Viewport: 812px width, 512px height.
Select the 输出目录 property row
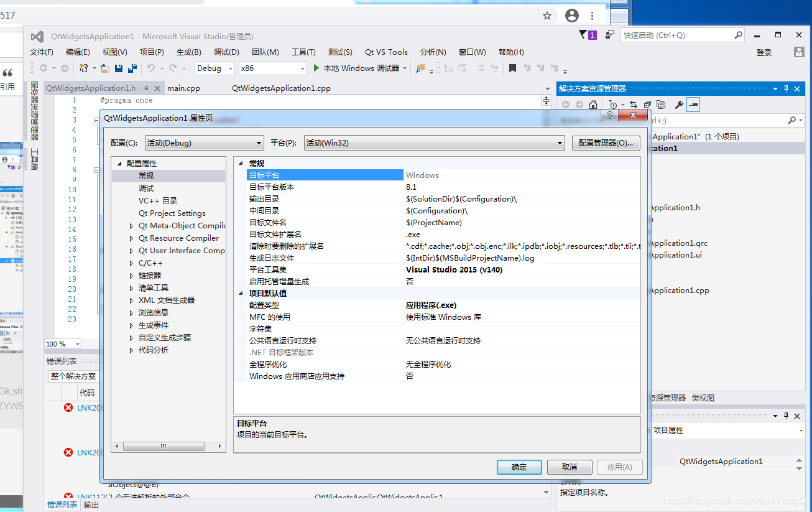coord(443,199)
